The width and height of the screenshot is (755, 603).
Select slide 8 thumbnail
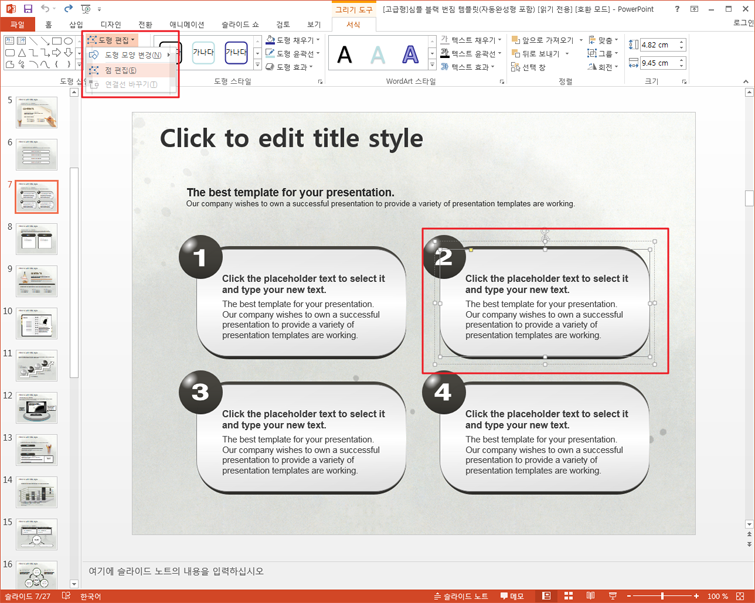pos(37,238)
